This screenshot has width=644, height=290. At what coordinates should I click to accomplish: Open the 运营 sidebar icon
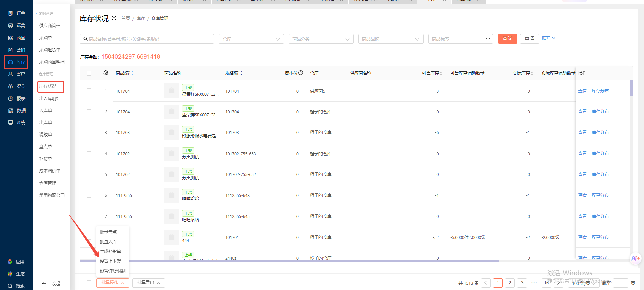tap(10, 25)
